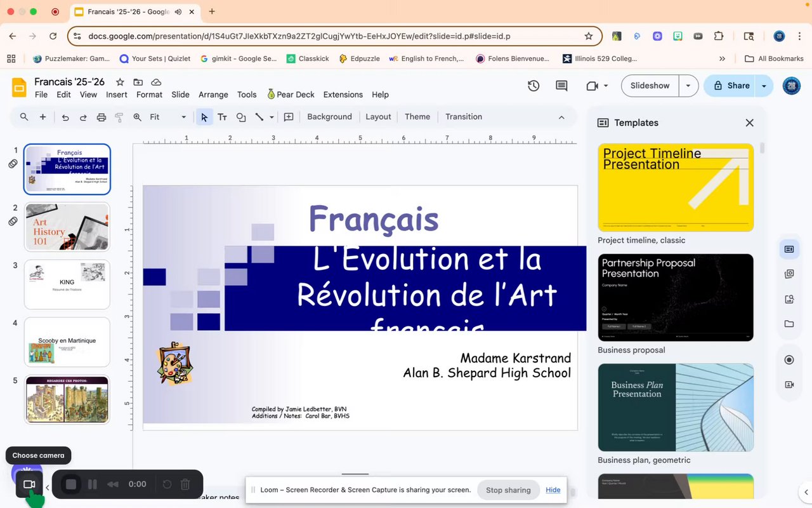The width and height of the screenshot is (812, 508).
Task: Open the Transition panel button
Action: [x=464, y=117]
